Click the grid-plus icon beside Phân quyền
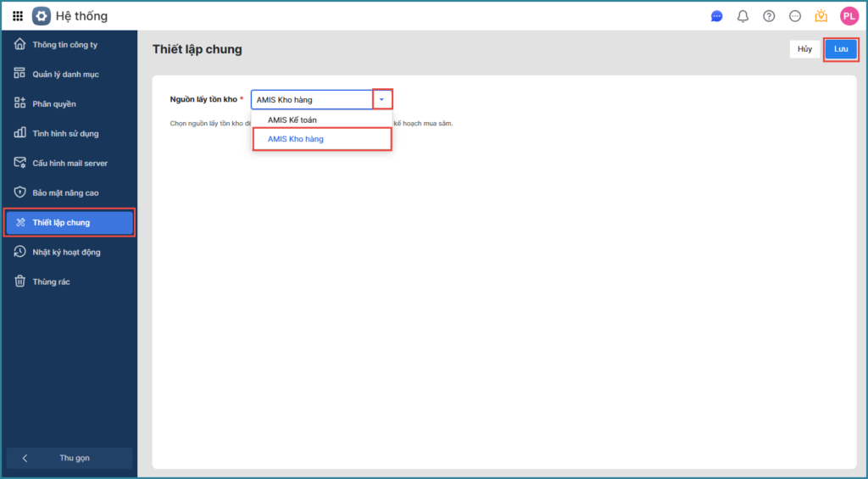 pyautogui.click(x=20, y=103)
